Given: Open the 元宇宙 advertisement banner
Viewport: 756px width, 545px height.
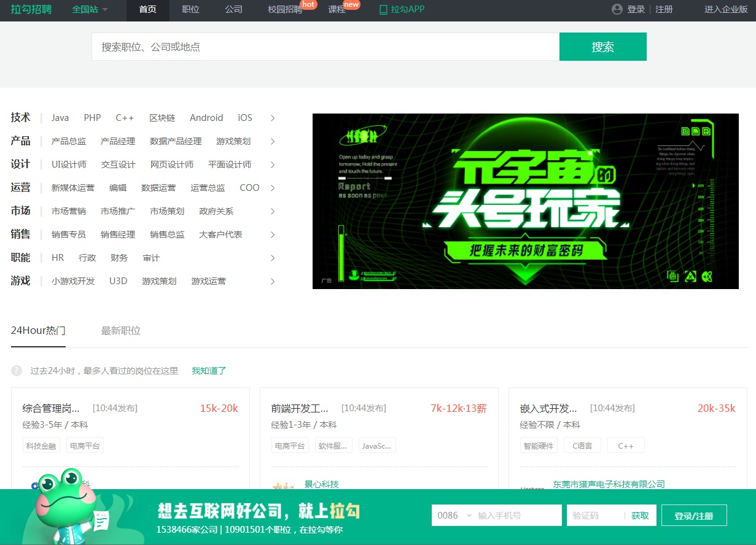Looking at the screenshot, I should click(525, 201).
